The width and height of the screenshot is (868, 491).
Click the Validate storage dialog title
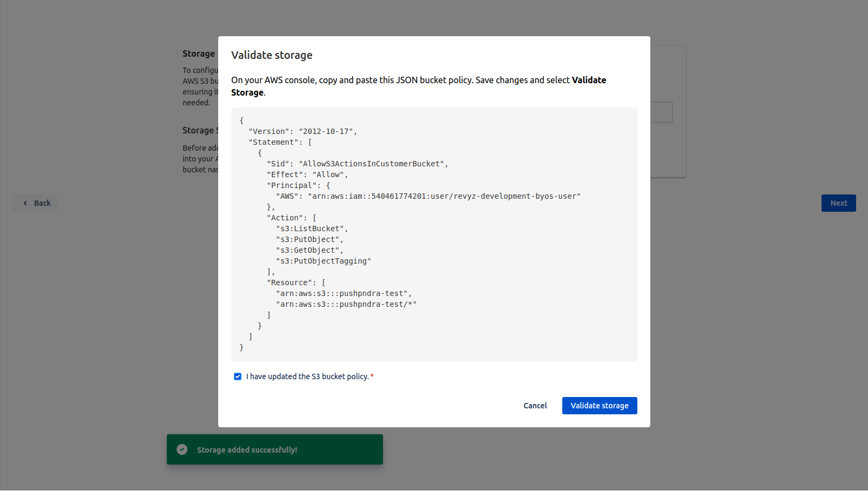(x=272, y=55)
